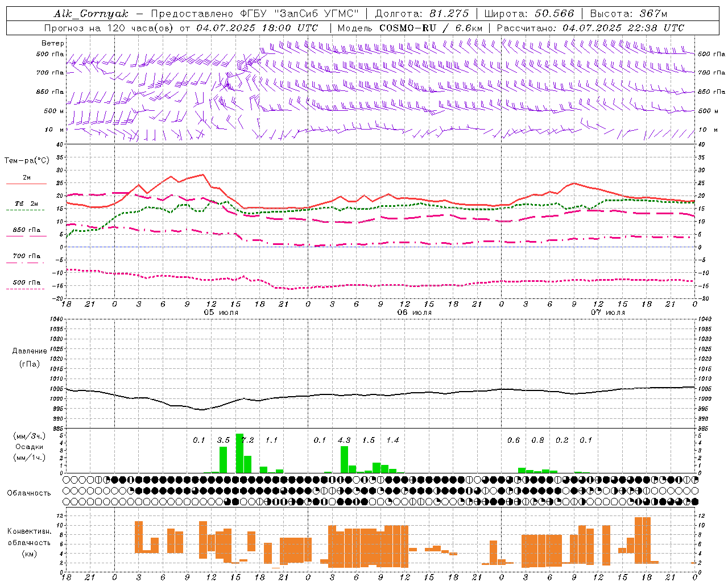Viewport: 728px width, 582px height.
Task: Click the Прогноз на 120 часа(ов) text
Action: (110, 28)
